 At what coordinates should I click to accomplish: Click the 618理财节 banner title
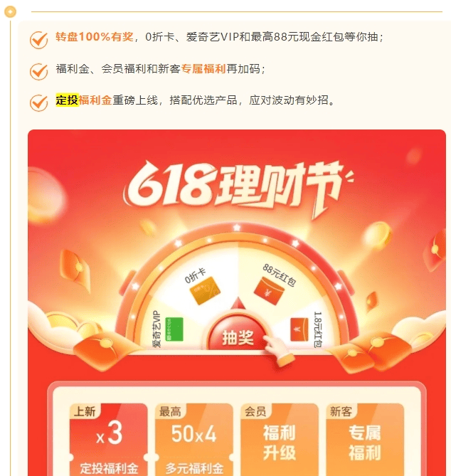(x=238, y=187)
